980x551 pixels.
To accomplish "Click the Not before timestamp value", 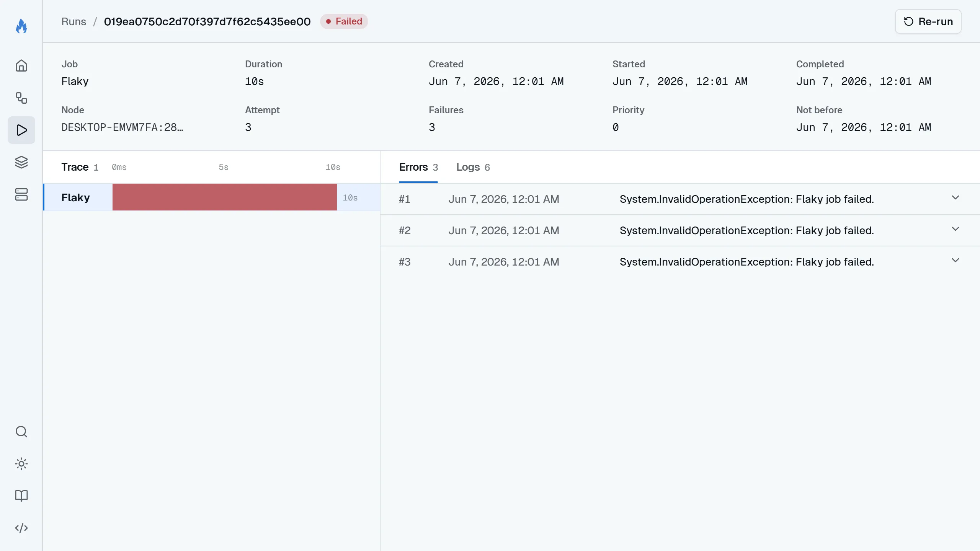I will coord(864,127).
